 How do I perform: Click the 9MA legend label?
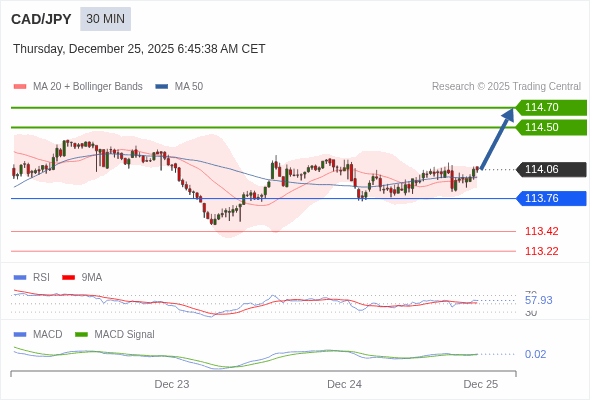point(92,278)
